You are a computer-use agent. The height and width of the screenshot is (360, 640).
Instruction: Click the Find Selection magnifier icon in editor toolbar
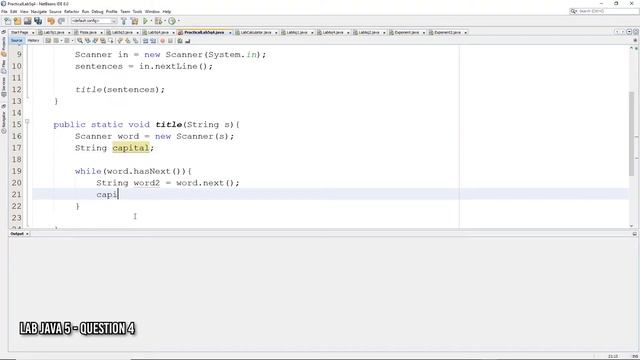click(80, 41)
